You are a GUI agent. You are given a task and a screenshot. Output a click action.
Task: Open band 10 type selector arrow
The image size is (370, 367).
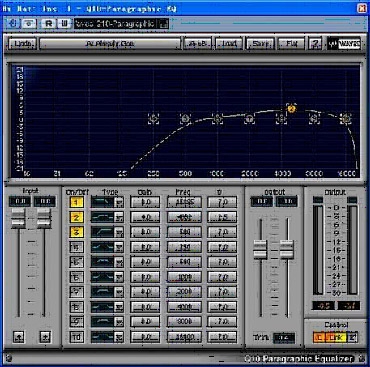click(x=119, y=337)
